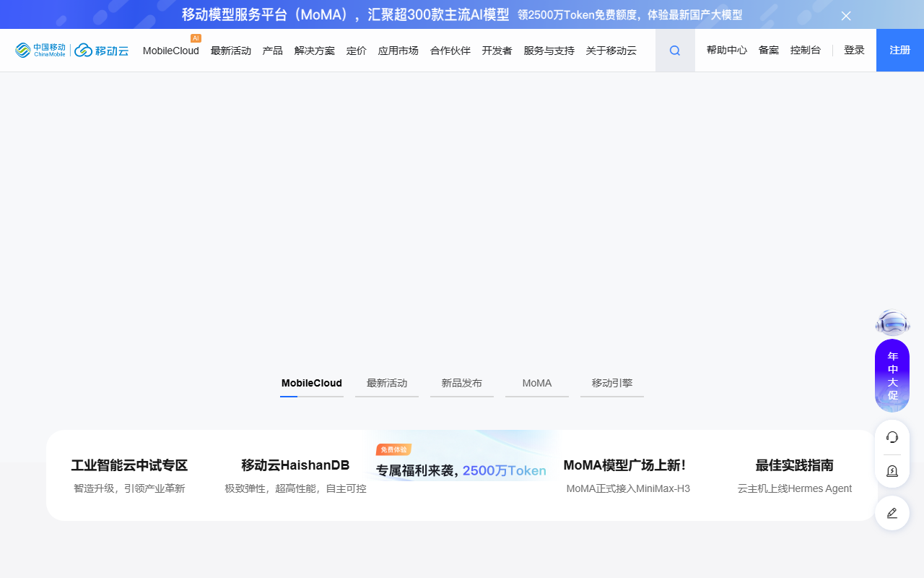Open the feedback pencil icon
The width and height of the screenshot is (924, 578).
coord(892,513)
